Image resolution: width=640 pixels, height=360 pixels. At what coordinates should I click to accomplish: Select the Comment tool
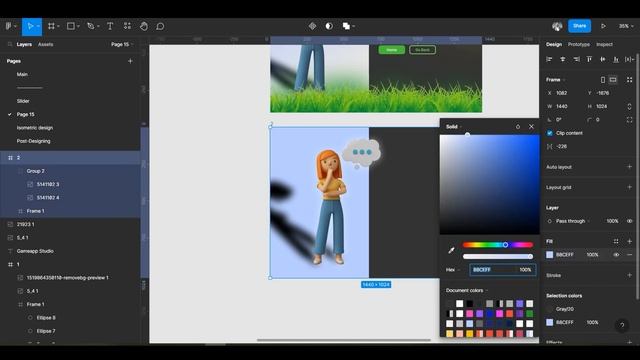click(160, 26)
